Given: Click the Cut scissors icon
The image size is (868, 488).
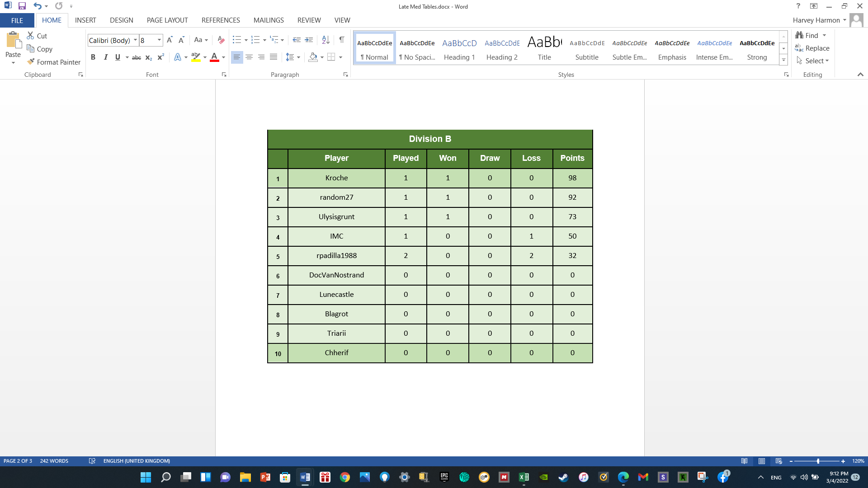Looking at the screenshot, I should [31, 36].
